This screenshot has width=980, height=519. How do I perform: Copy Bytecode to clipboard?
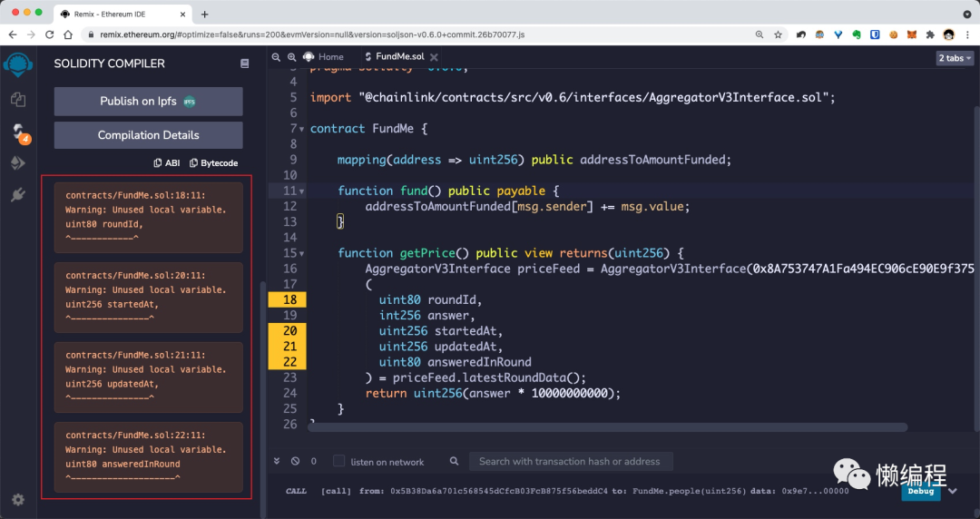214,162
